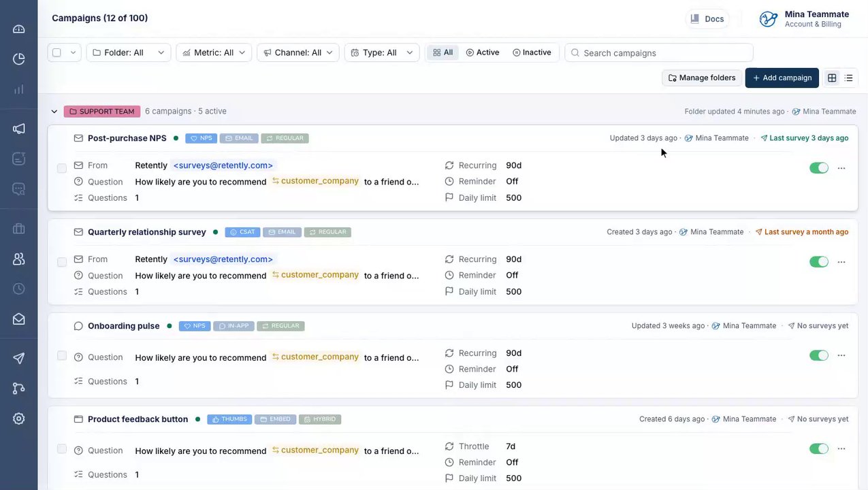This screenshot has width=868, height=490.
Task: Tick the select-all campaigns checkbox
Action: pyautogui.click(x=57, y=52)
